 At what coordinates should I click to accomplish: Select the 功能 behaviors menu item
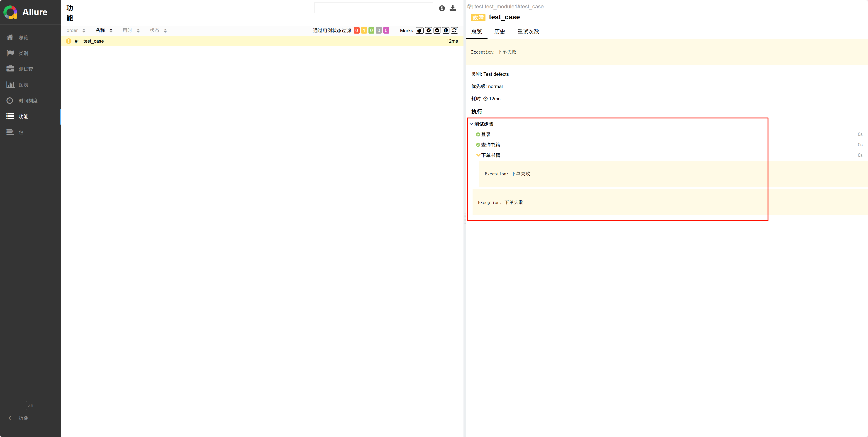coord(23,116)
